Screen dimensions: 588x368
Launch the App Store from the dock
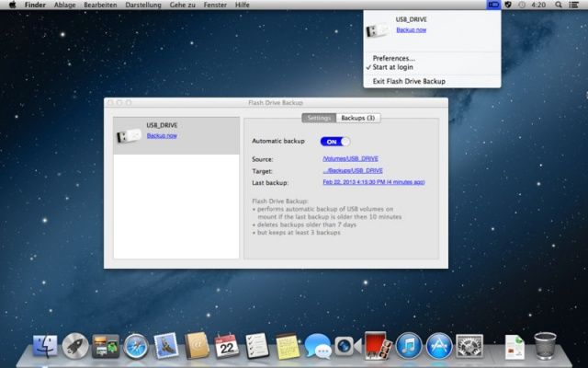tap(439, 346)
